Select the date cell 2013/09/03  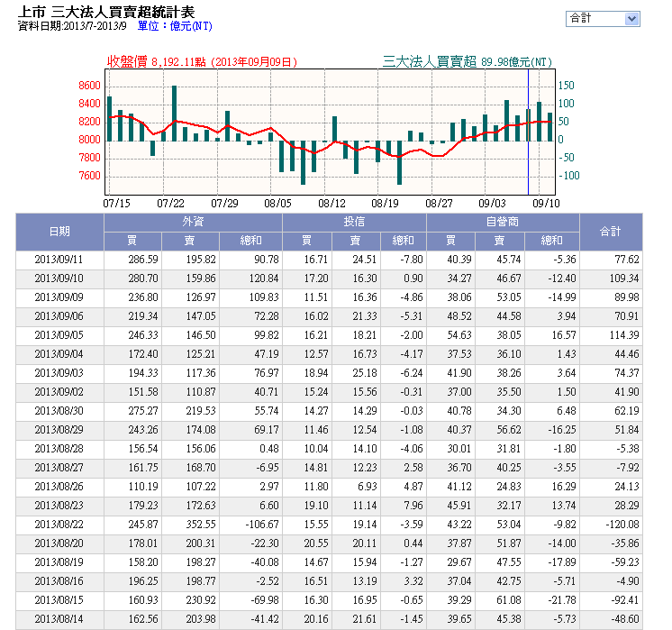(x=59, y=373)
